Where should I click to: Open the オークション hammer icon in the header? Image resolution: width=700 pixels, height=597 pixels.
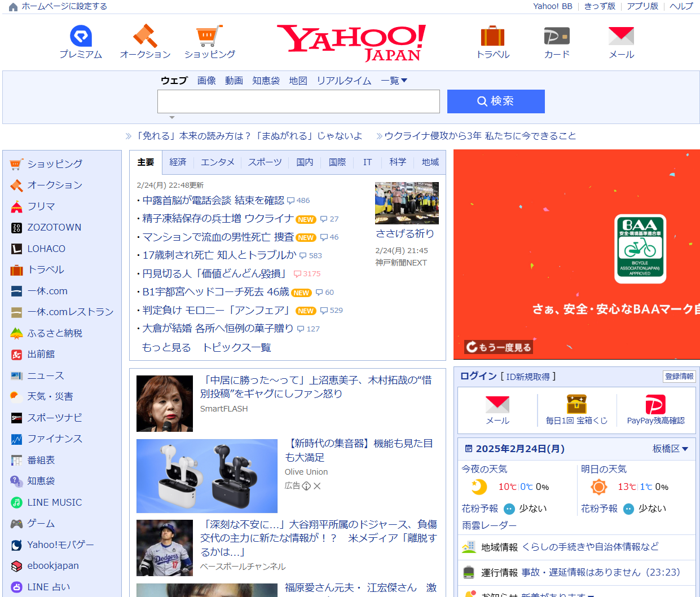coord(145,36)
